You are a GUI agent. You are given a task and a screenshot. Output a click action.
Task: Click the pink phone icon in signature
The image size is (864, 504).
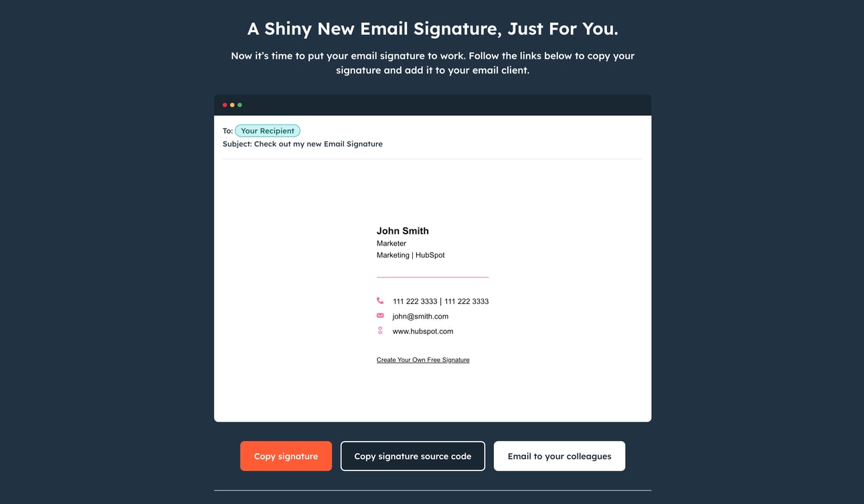380,301
